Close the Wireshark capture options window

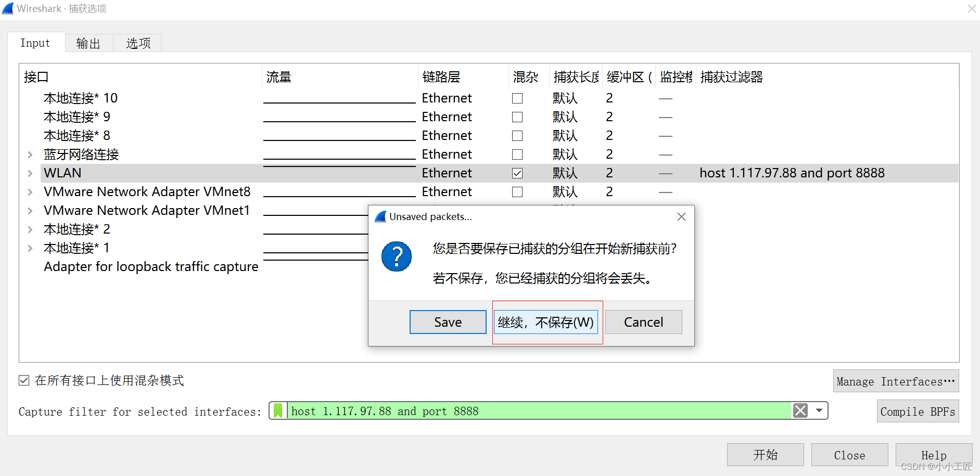pyautogui.click(x=971, y=8)
